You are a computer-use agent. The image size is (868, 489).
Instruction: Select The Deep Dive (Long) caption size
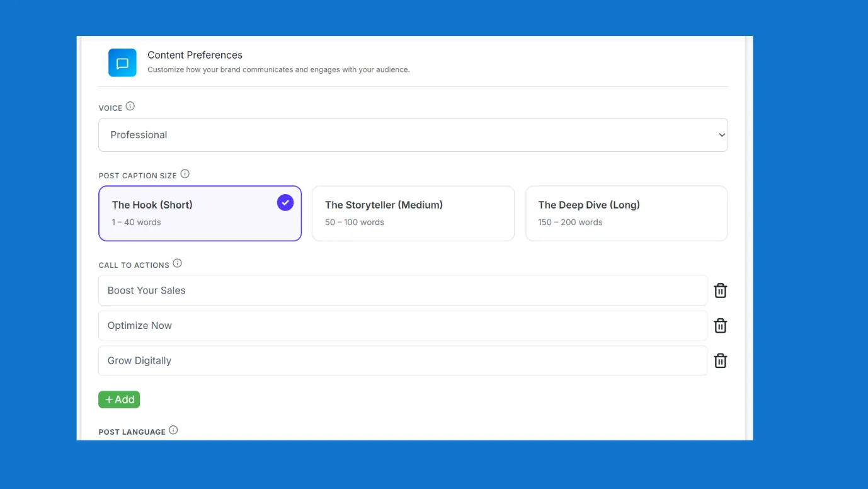tap(627, 213)
